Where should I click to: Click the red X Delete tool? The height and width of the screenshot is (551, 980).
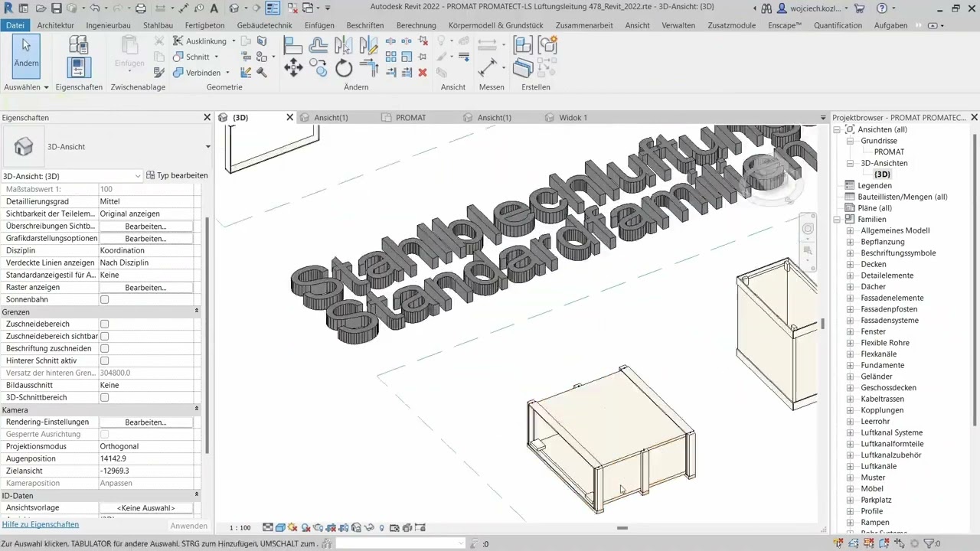click(x=423, y=73)
